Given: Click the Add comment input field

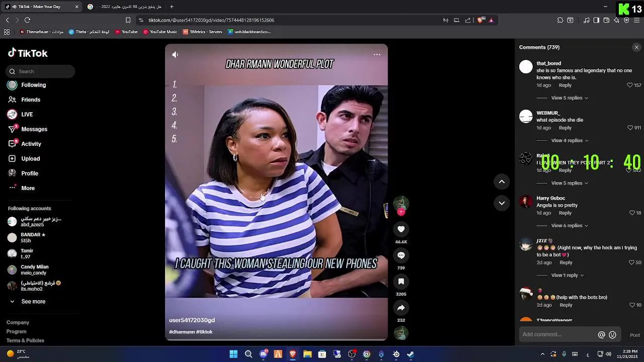Looking at the screenshot, I should 558,335.
